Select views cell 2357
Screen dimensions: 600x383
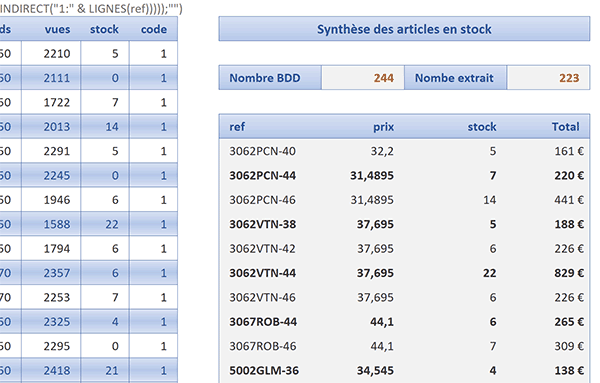tap(51, 273)
